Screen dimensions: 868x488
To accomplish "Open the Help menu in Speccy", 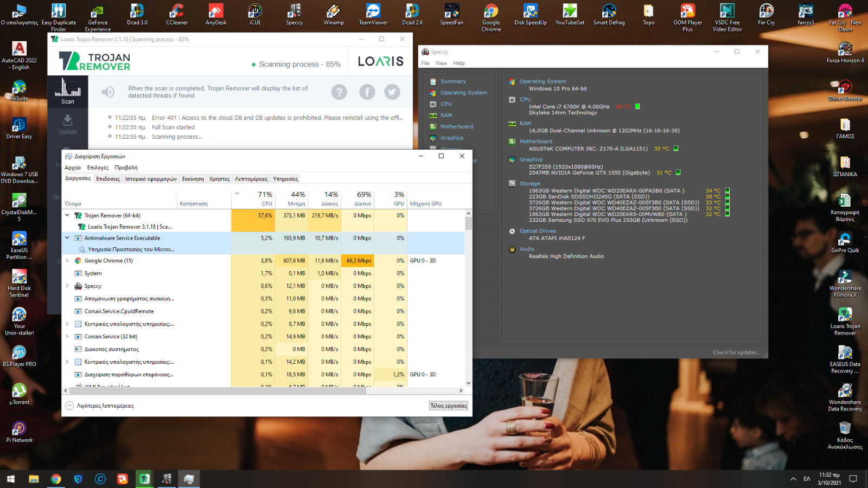I will 459,63.
